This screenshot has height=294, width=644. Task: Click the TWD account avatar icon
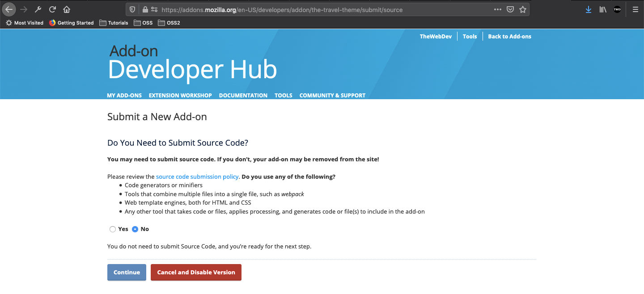pyautogui.click(x=617, y=9)
